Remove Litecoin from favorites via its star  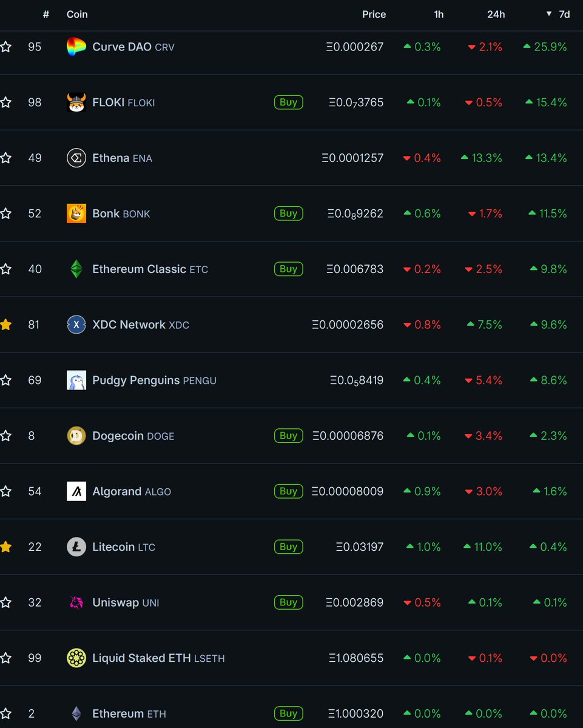6,547
